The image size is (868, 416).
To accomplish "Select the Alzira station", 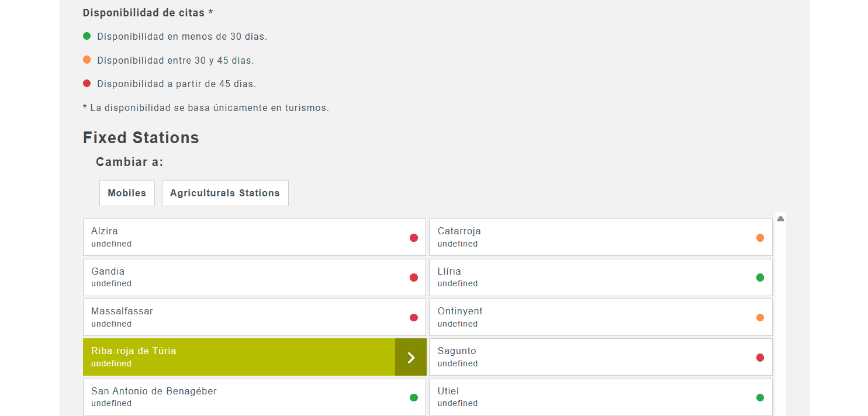I will (234, 237).
